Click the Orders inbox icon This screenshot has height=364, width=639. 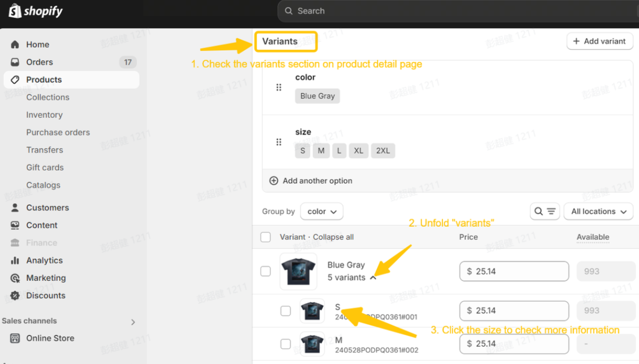click(x=15, y=62)
